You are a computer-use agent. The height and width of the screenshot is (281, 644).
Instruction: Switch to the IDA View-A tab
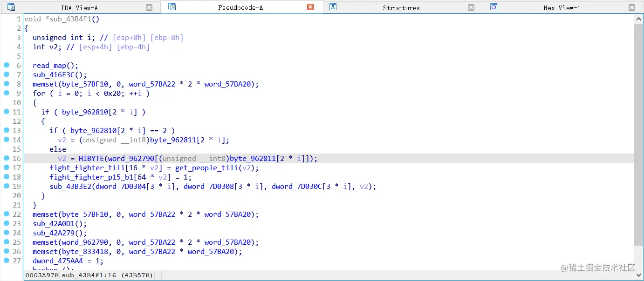(x=79, y=7)
